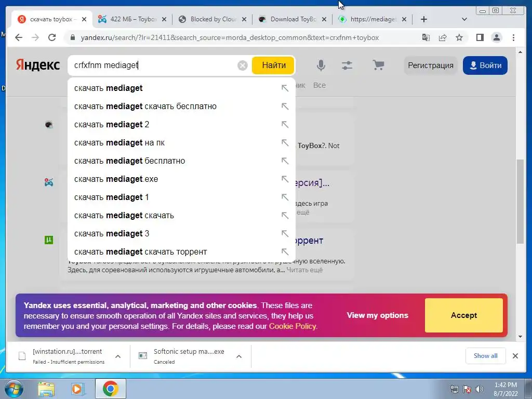Click inside the Yandex search input field
The image size is (532, 399).
pos(154,65)
